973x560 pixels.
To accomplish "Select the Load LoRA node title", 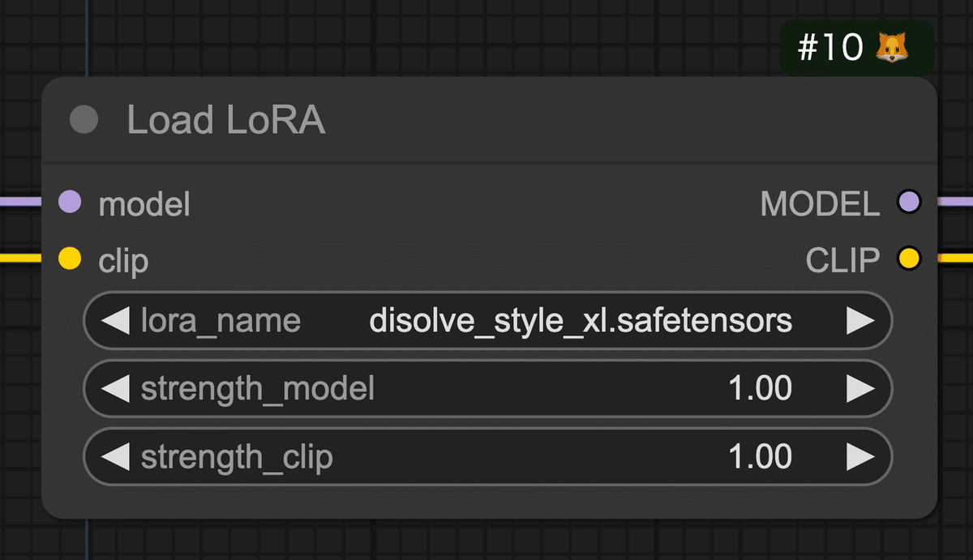I will tap(226, 121).
